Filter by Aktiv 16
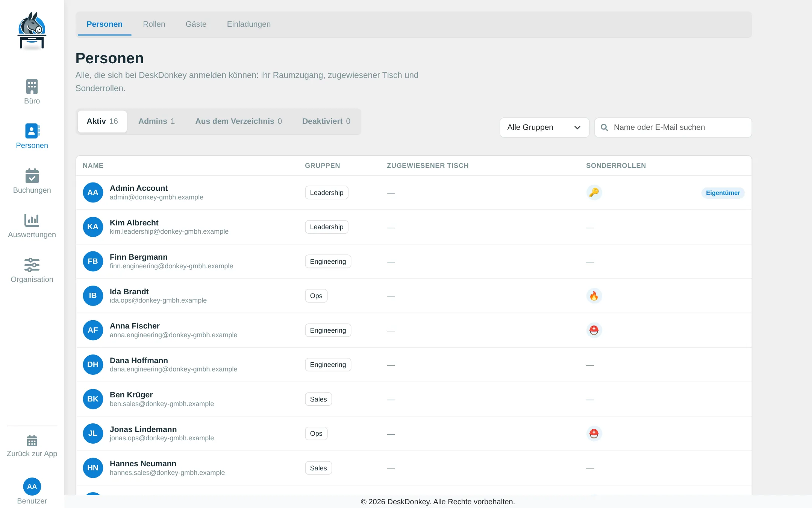812x508 pixels. pyautogui.click(x=102, y=121)
